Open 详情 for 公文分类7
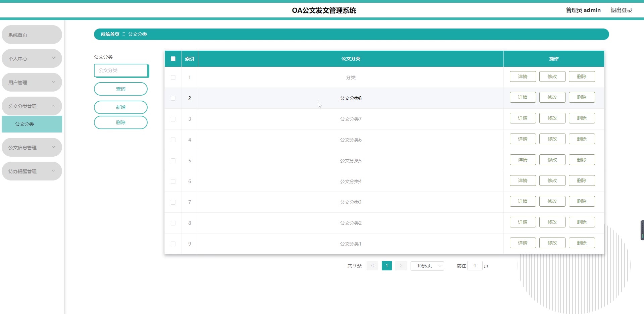The width and height of the screenshot is (644, 314). coord(523,118)
